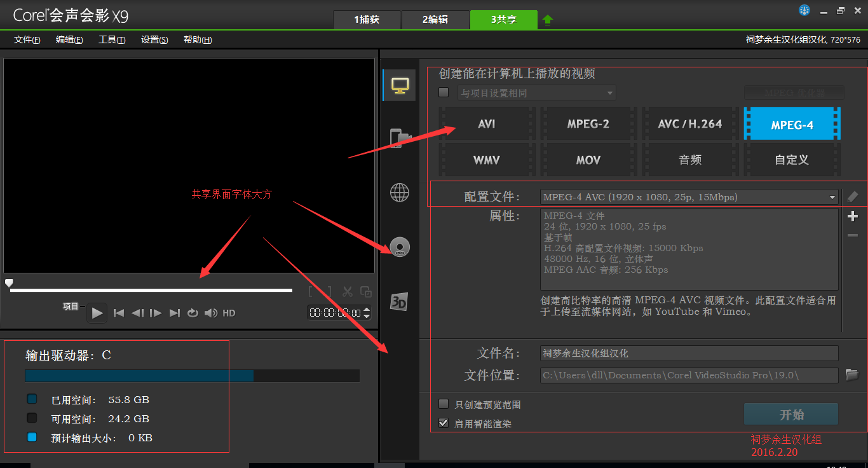Image resolution: width=868 pixels, height=468 pixels.
Task: Open the 帮助(H) menu
Action: tap(198, 39)
